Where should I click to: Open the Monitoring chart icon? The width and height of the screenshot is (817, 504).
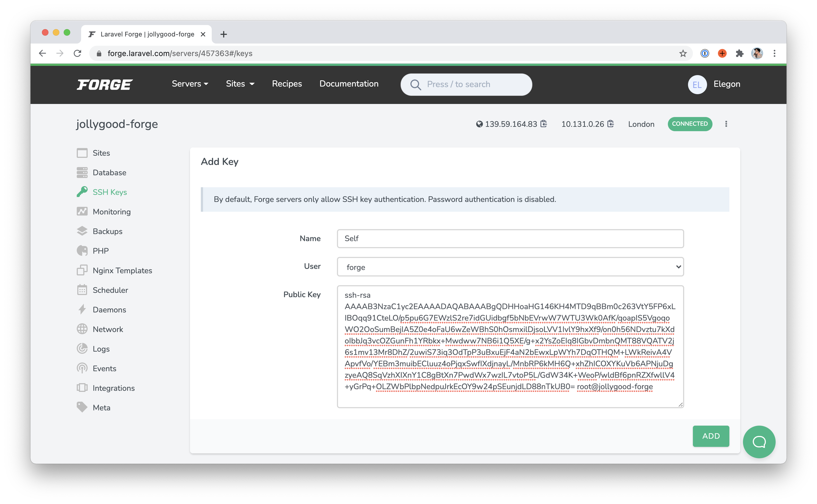(82, 212)
